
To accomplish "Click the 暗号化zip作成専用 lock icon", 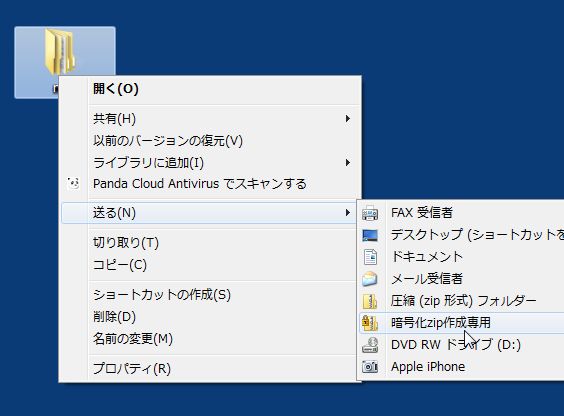I will pos(370,323).
